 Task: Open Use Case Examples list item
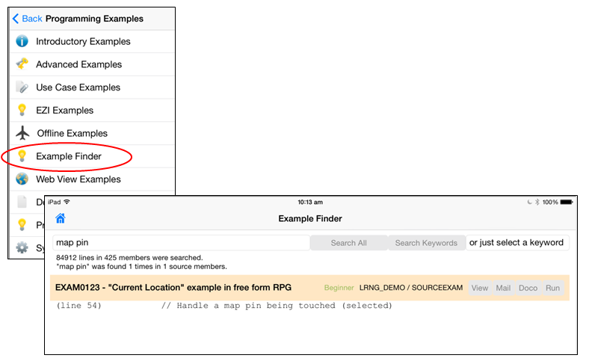[93, 87]
